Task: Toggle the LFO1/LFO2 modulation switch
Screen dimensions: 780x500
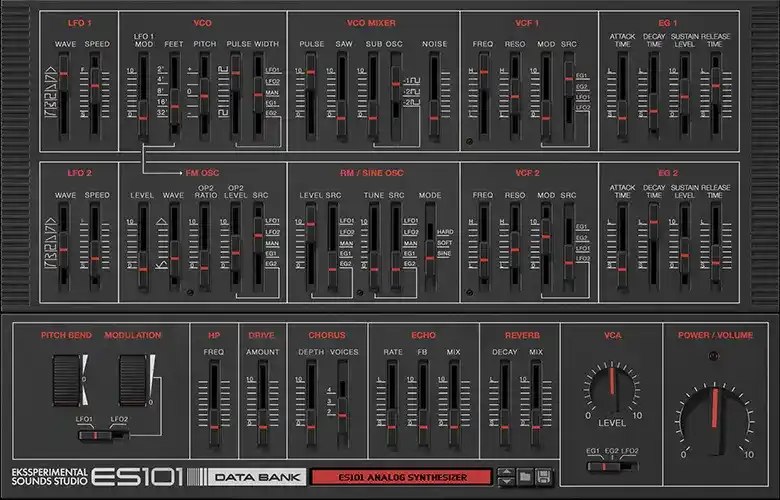Action: click(x=103, y=436)
